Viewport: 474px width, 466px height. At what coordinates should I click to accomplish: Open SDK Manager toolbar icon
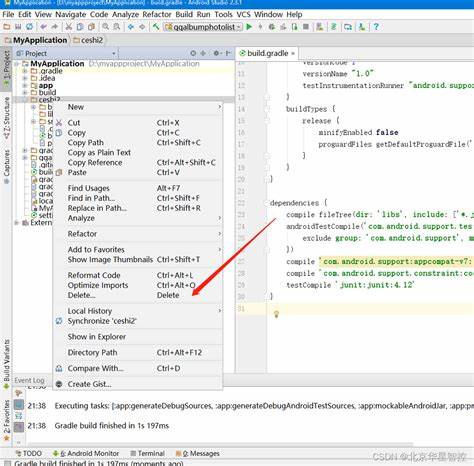(362, 27)
